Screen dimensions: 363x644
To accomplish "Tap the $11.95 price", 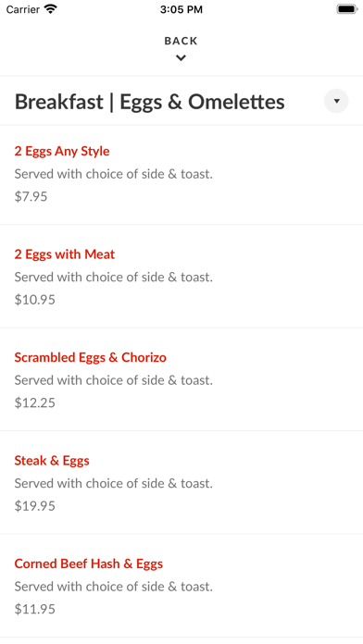I will 34,609.
